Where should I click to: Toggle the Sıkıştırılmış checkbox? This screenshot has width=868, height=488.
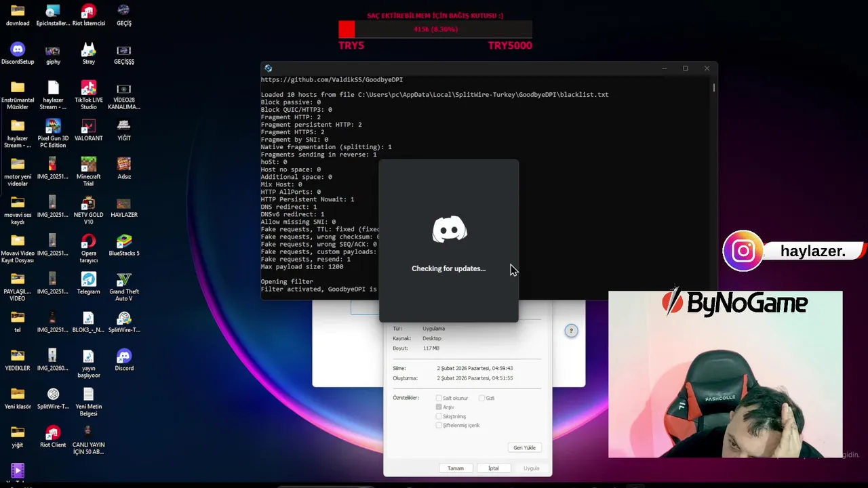pyautogui.click(x=439, y=416)
